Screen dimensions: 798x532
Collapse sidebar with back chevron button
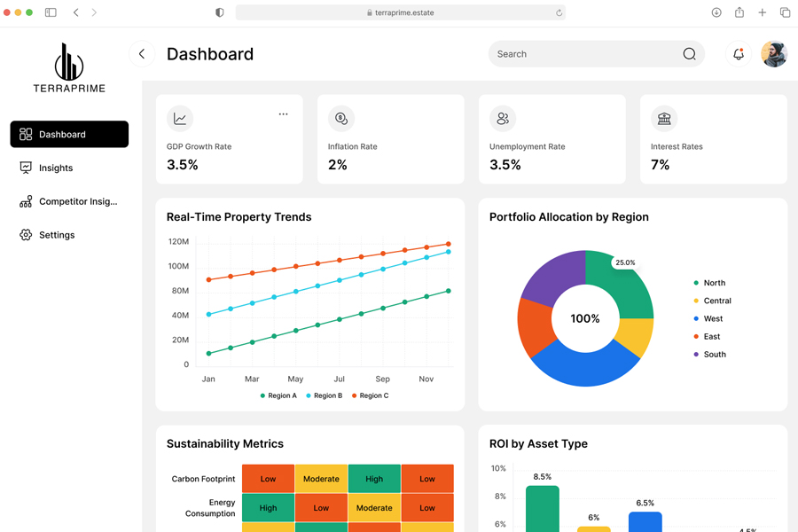pos(142,54)
